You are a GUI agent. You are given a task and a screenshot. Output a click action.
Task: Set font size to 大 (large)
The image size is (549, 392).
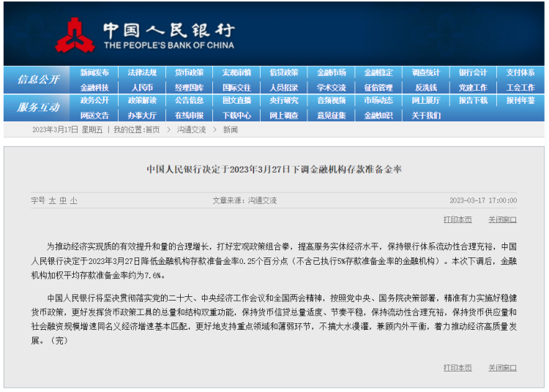52,200
